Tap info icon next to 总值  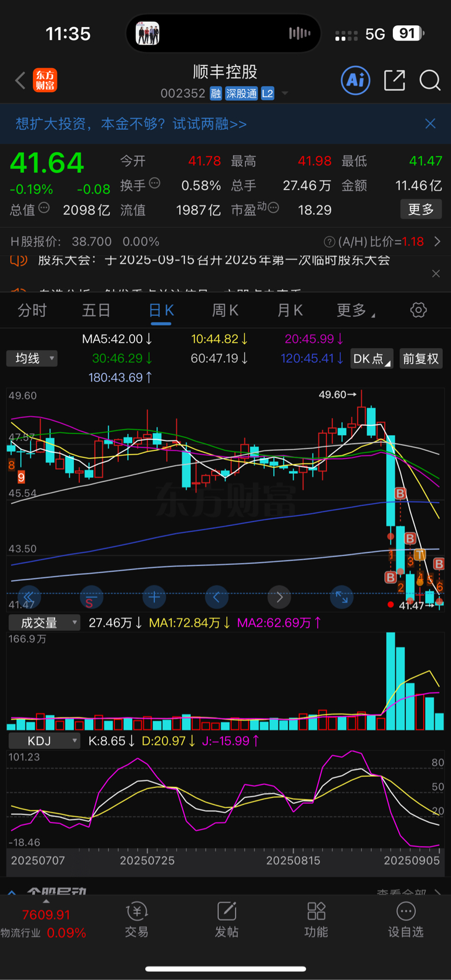point(44,208)
